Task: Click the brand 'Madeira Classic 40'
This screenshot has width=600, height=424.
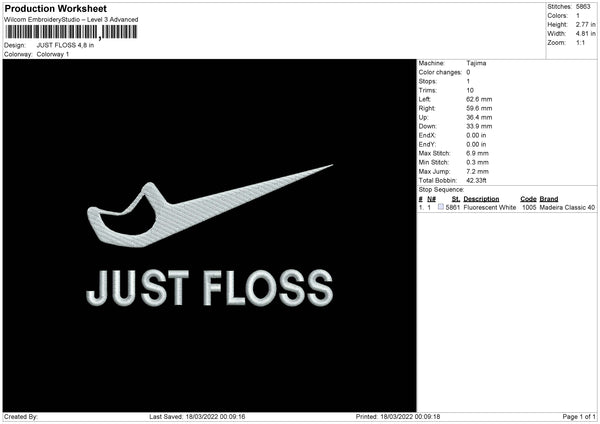Action: 567,207
